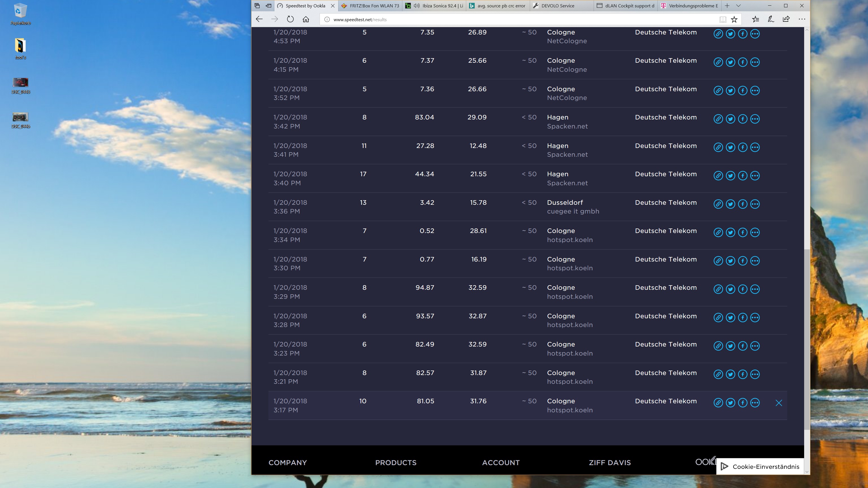Share the 3:36 PM Dusseldorf result on Facebook
Viewport: 868px width, 488px height.
coord(743,204)
